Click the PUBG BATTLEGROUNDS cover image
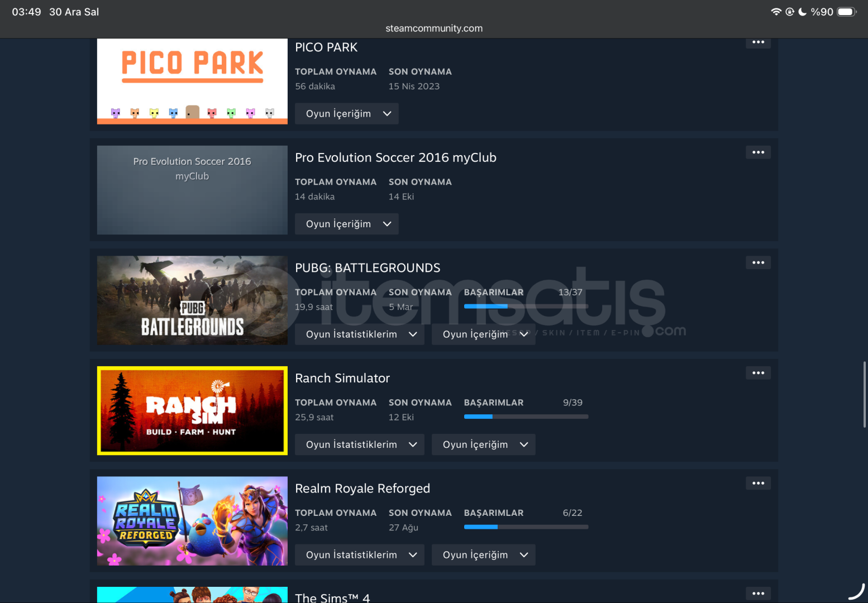Viewport: 868px width, 603px height. [x=192, y=300]
